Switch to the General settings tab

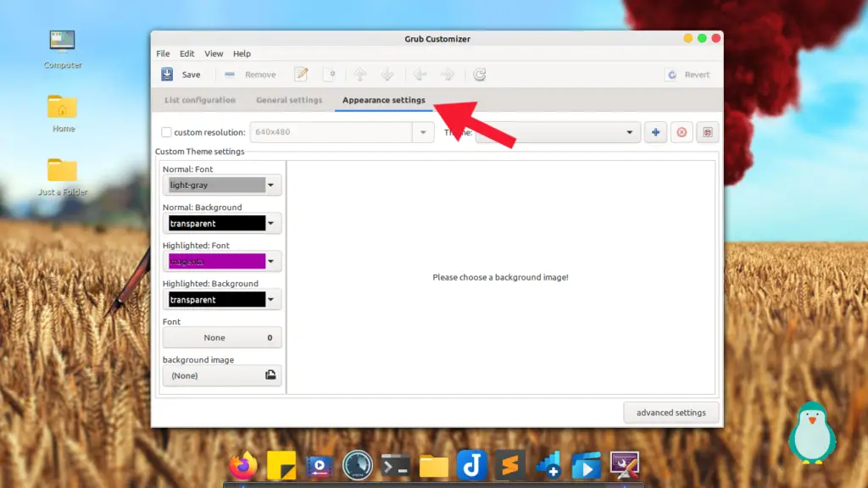(x=289, y=100)
